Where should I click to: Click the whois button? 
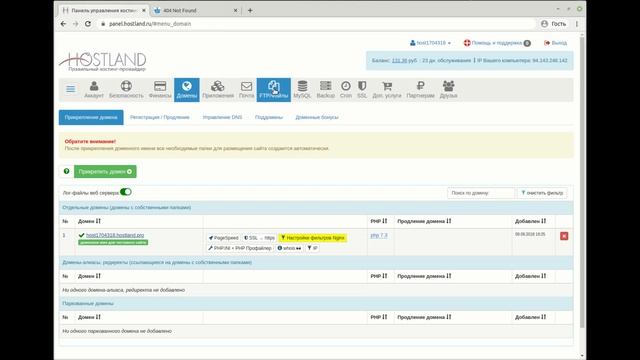[x=289, y=248]
